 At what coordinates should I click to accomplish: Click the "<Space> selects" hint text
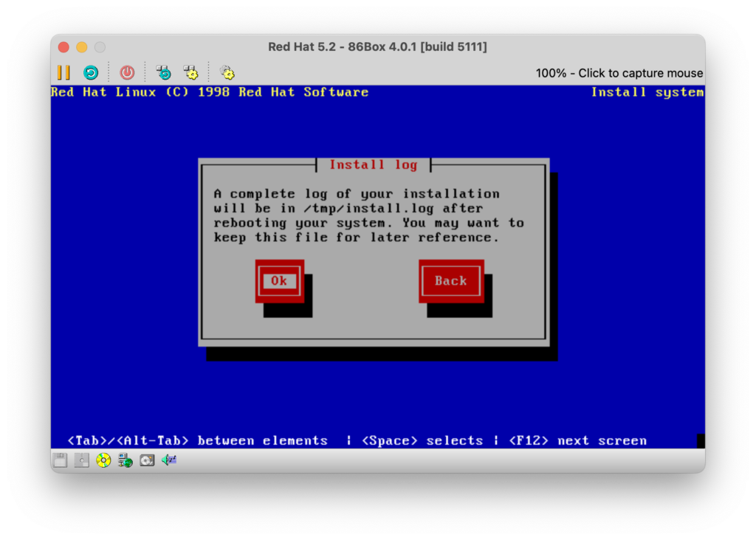pos(422,440)
